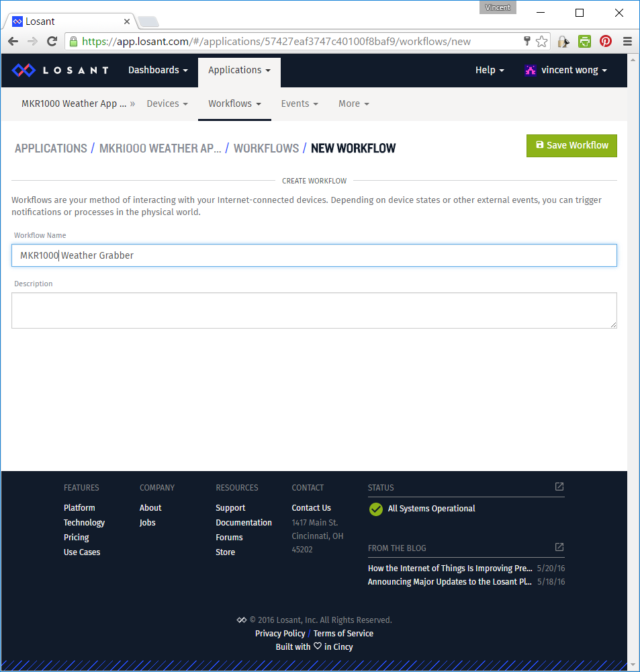This screenshot has height=672, width=640.
Task: Bookmark the page using the star icon
Action: point(542,41)
